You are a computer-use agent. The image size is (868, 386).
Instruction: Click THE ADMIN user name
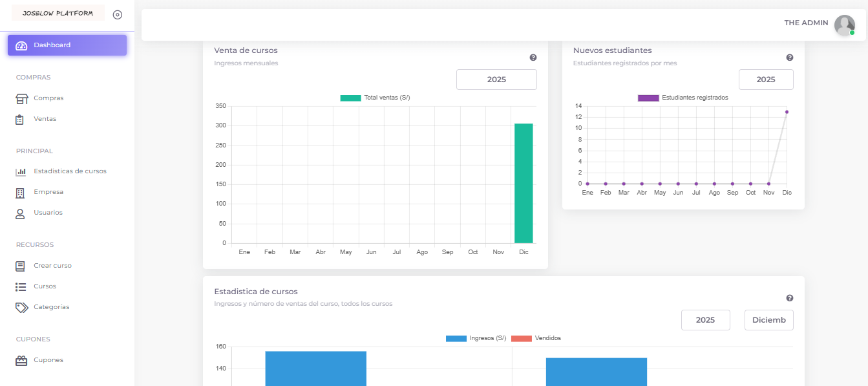806,23
